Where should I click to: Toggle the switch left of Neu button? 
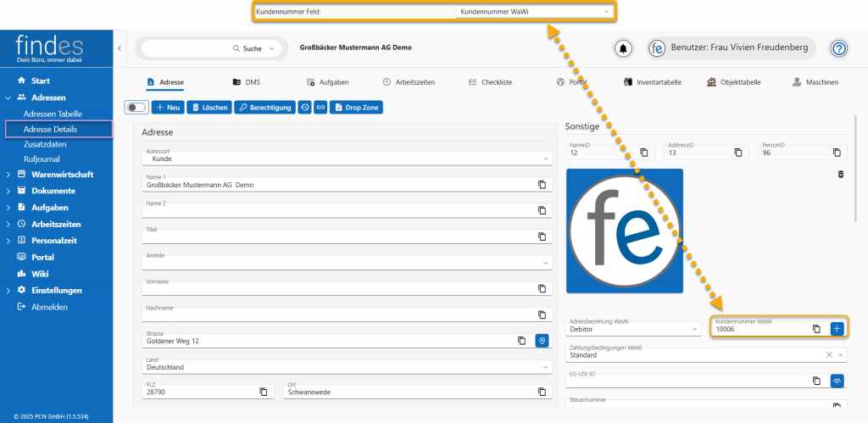coord(136,108)
